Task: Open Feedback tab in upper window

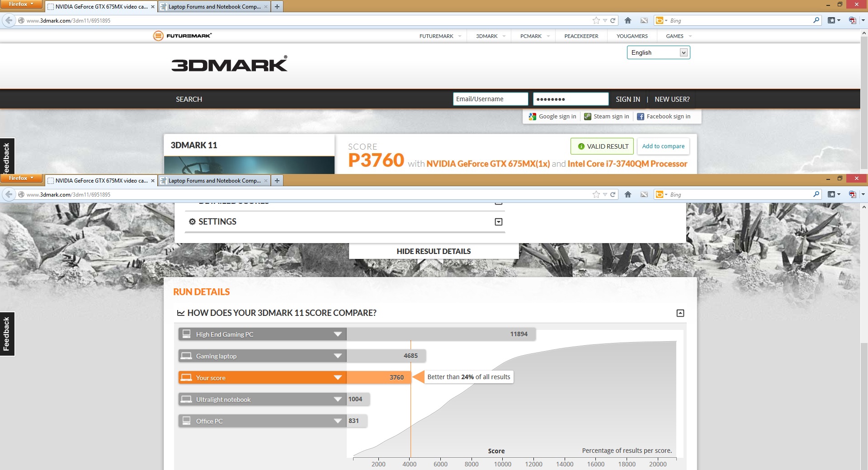Action: pyautogui.click(x=7, y=156)
